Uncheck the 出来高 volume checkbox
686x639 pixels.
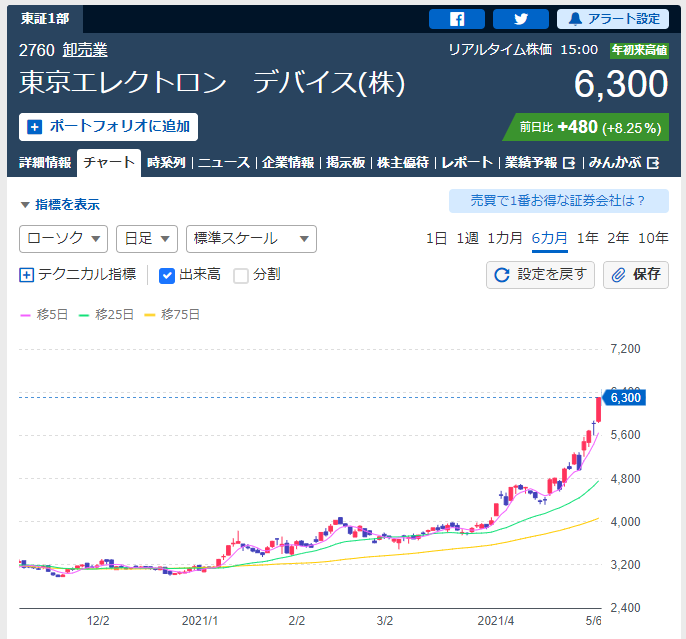[x=167, y=276]
